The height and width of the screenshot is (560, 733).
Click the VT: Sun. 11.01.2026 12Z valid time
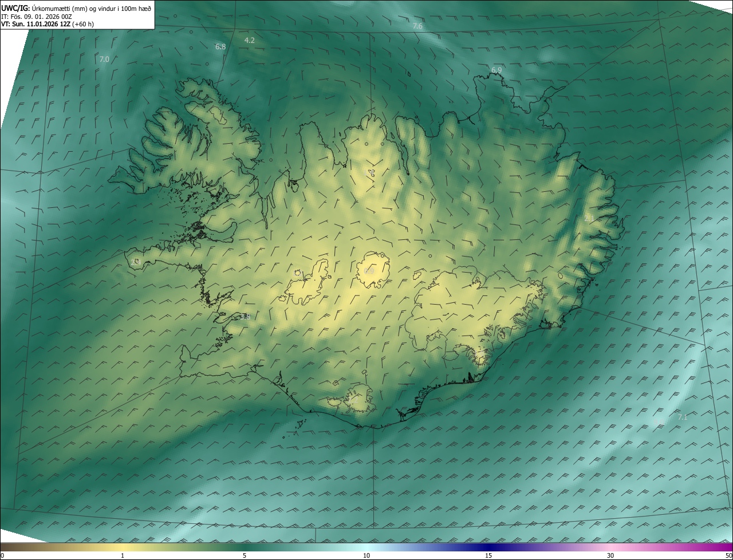tap(48, 24)
